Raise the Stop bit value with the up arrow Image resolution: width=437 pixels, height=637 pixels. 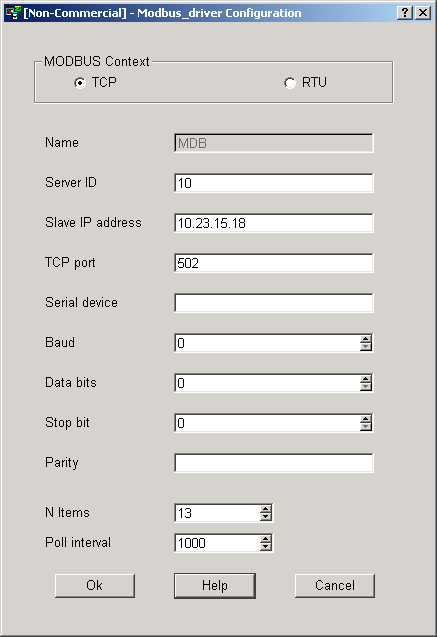pos(366,419)
